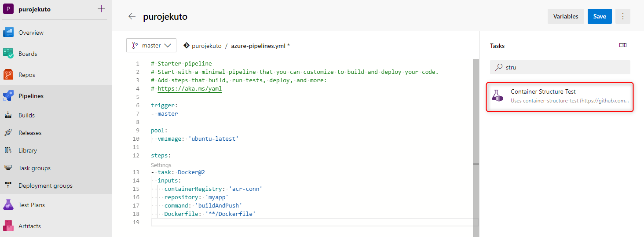This screenshot has width=644, height=237.
Task: Open the Overview section icon
Action: click(x=9, y=33)
